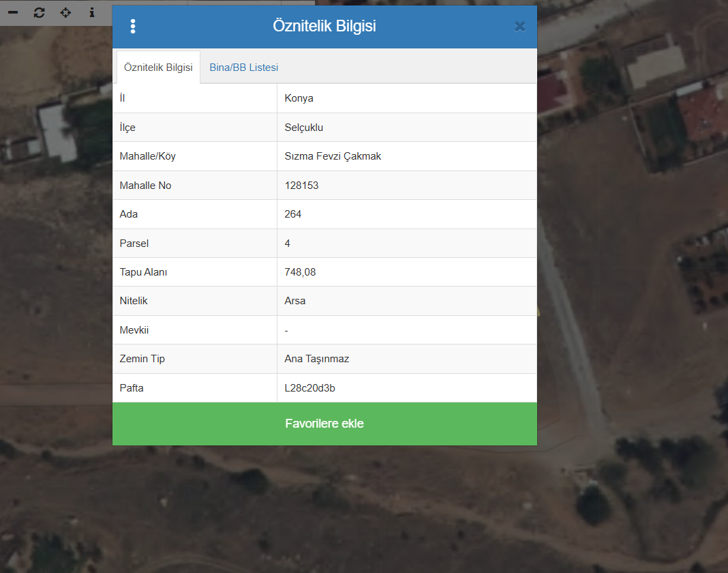Image resolution: width=728 pixels, height=573 pixels.
Task: Click the "Nitelik" field label
Action: point(133,301)
